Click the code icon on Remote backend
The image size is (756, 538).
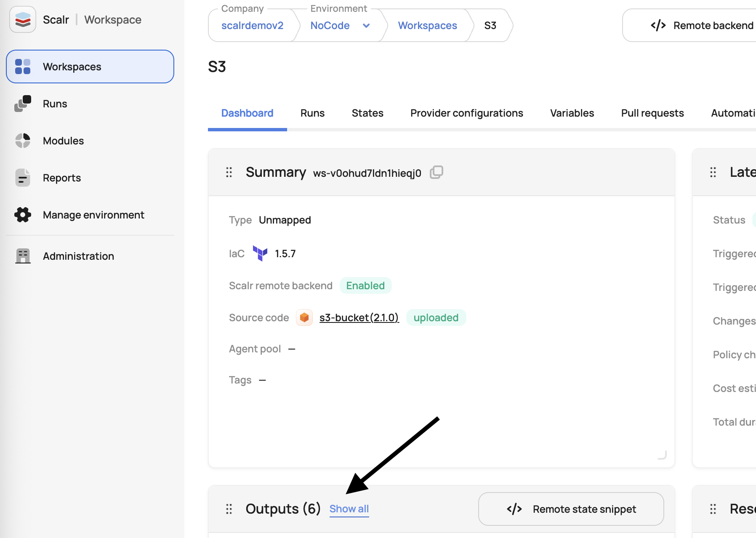pos(658,25)
